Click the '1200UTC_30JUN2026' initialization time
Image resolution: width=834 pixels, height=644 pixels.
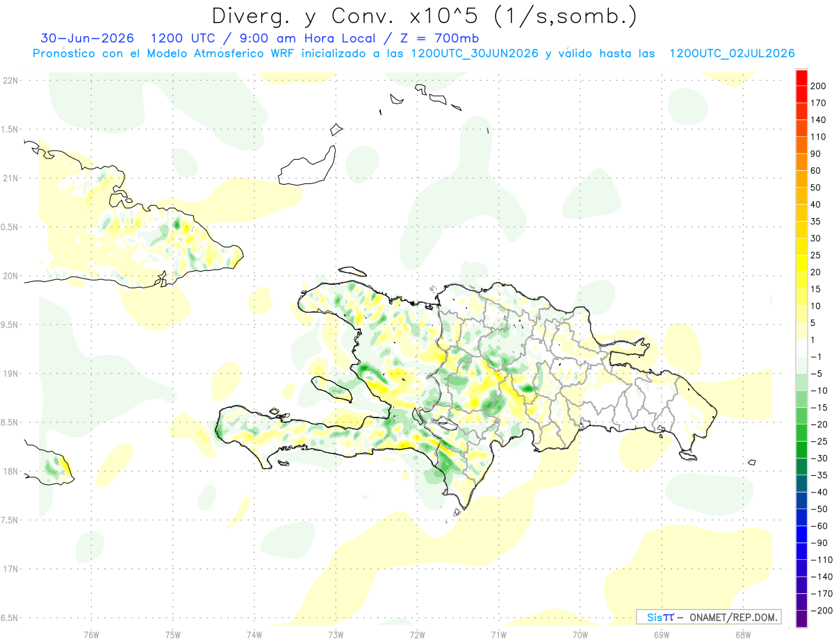click(x=474, y=53)
